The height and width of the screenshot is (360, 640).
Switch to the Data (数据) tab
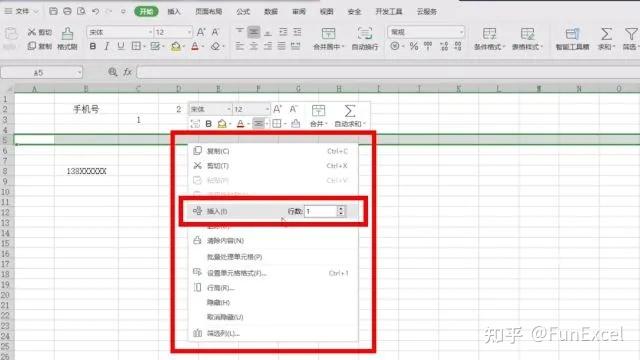tap(271, 11)
